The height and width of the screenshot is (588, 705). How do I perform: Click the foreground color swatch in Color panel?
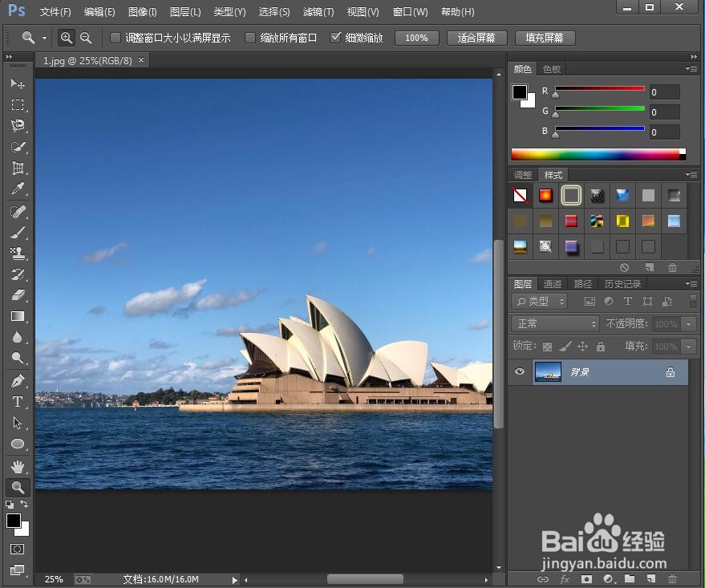tap(519, 92)
